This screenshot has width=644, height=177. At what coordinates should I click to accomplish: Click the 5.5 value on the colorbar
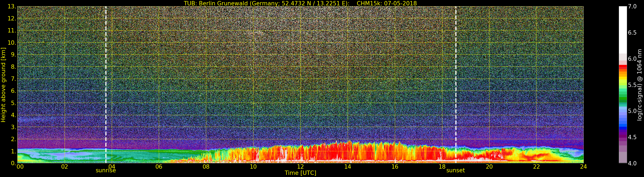[x=632, y=85]
